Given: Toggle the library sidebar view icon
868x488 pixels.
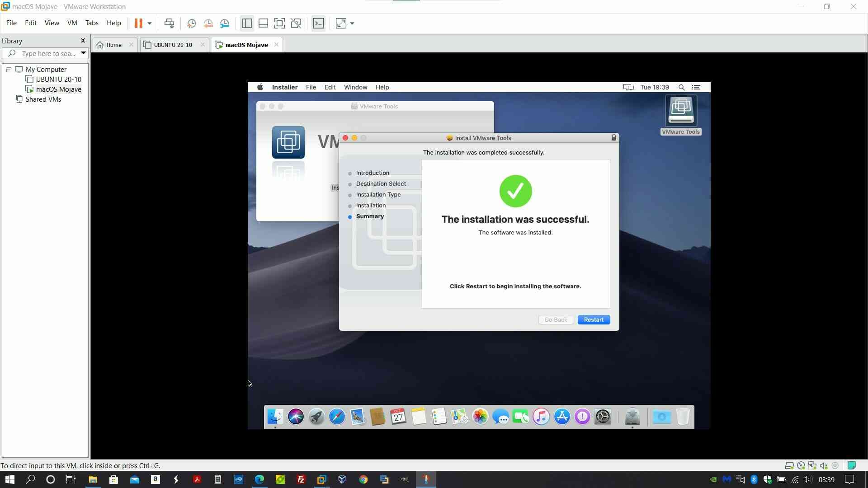Looking at the screenshot, I should click(x=247, y=23).
